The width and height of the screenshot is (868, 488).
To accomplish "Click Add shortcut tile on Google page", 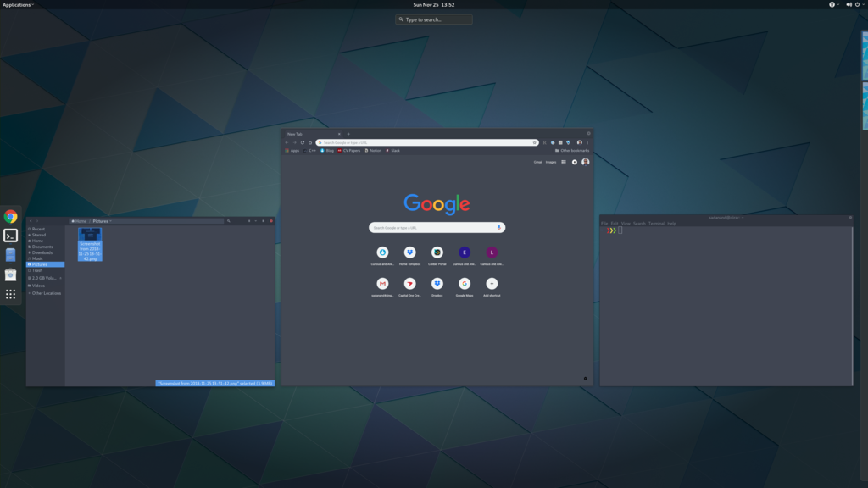I will 492,286.
